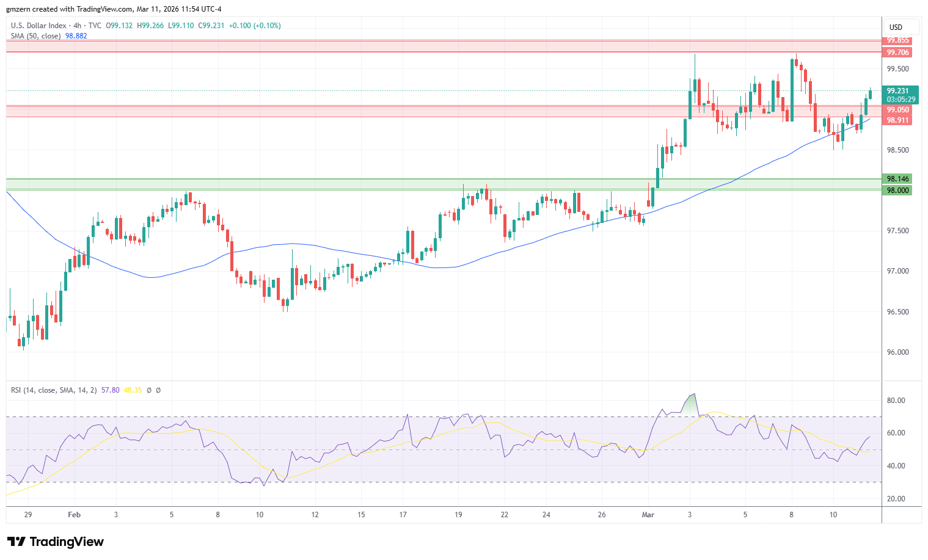This screenshot has width=928, height=560.
Task: Click the USD currency label on price axis
Action: 896,27
